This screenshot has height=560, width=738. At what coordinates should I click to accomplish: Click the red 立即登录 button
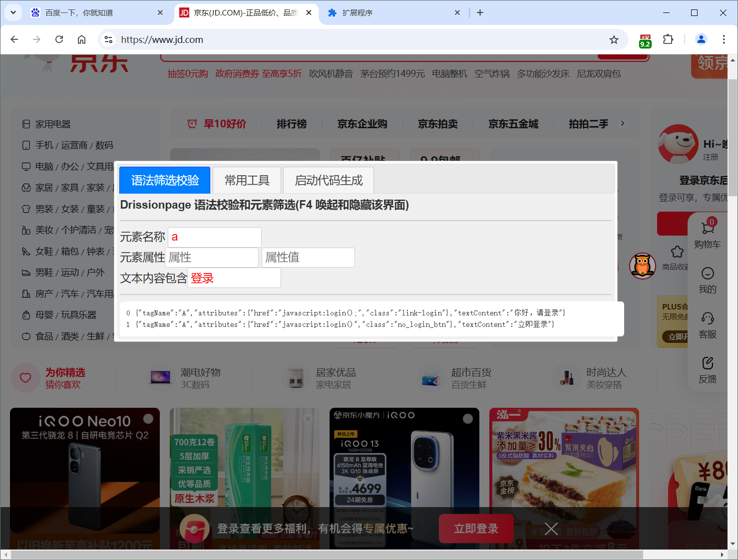coord(476,529)
